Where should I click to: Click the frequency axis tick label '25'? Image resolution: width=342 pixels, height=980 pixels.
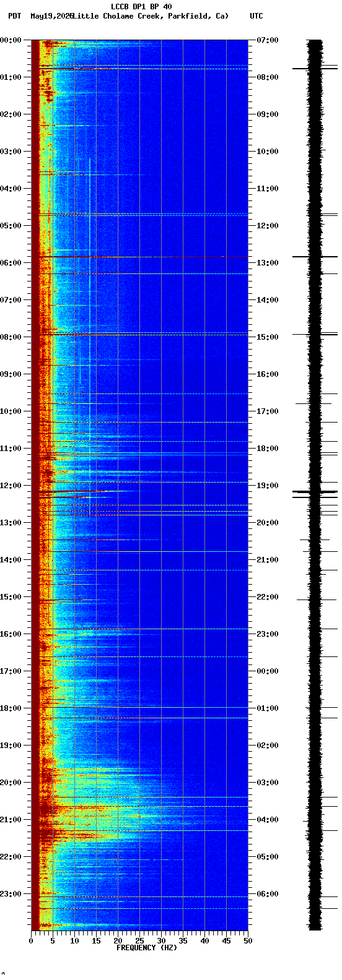tap(139, 941)
